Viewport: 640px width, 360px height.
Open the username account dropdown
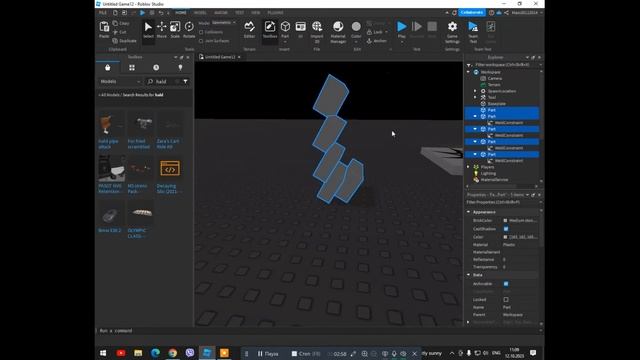(x=527, y=13)
